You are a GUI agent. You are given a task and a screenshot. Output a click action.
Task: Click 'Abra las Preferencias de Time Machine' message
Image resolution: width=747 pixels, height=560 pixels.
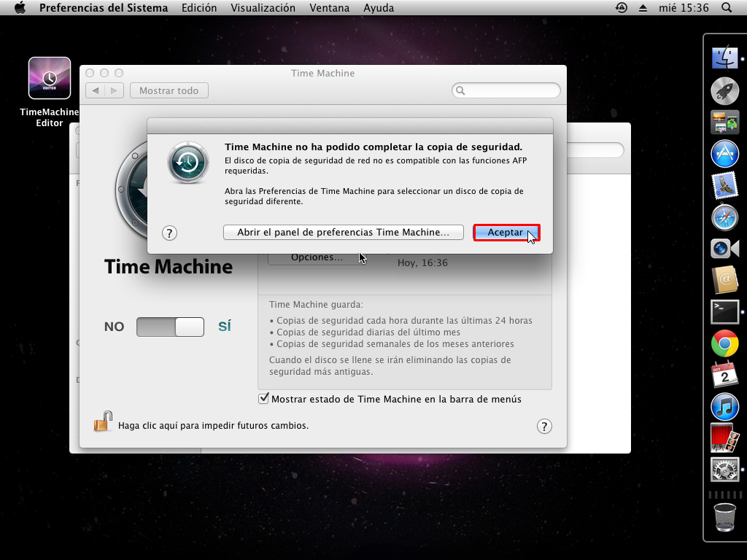(374, 196)
